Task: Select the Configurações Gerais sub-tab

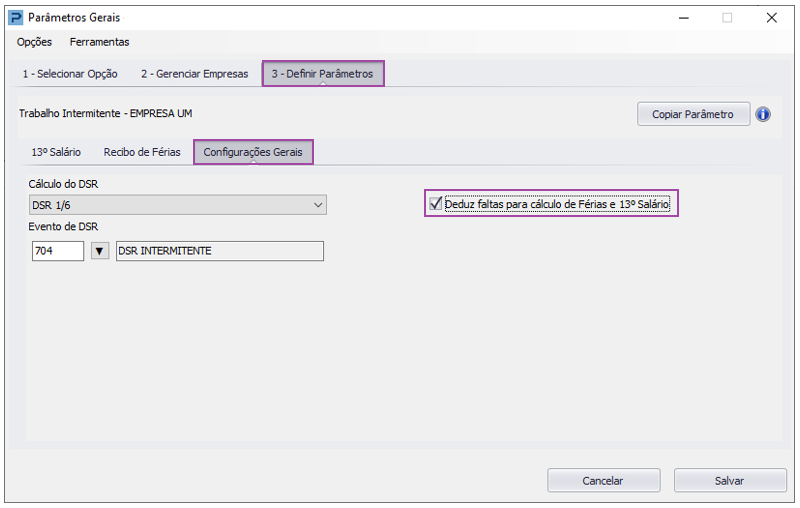Action: [x=253, y=152]
